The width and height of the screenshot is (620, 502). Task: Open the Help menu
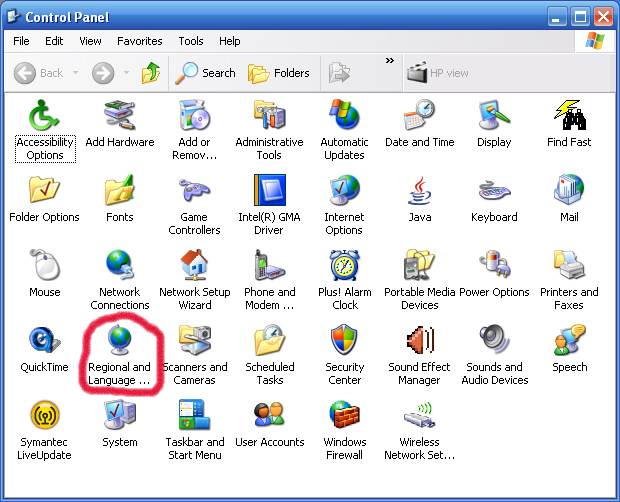229,41
